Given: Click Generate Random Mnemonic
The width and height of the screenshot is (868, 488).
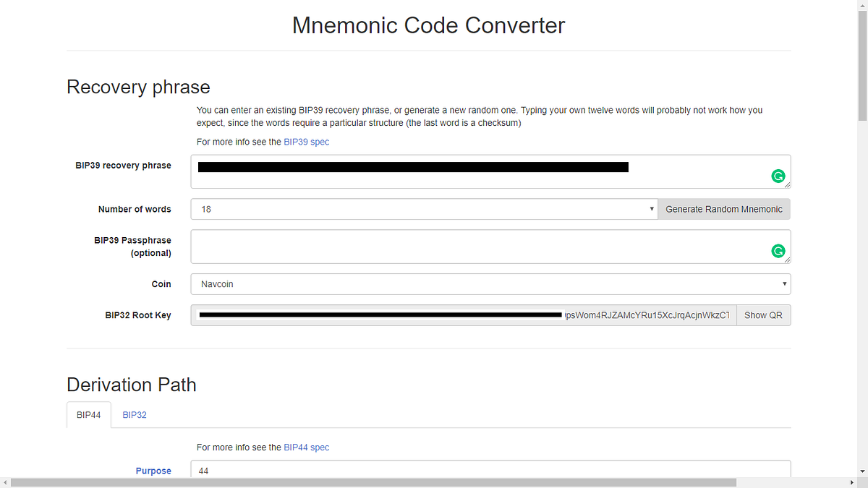Looking at the screenshot, I should 723,209.
